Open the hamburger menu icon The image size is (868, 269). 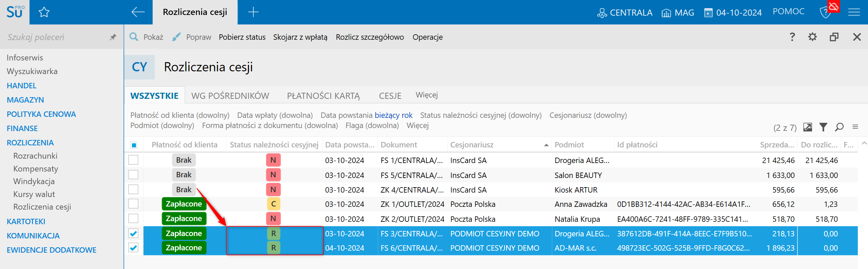coord(854,13)
